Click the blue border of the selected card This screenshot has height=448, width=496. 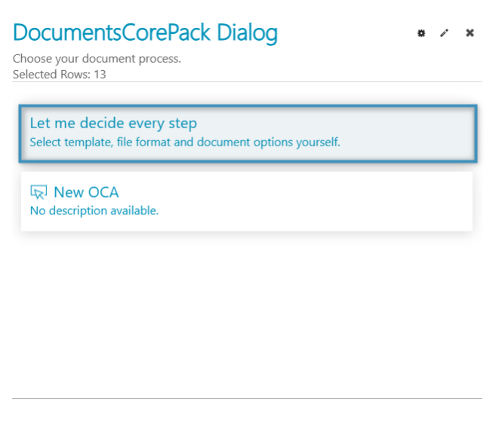pos(248,107)
